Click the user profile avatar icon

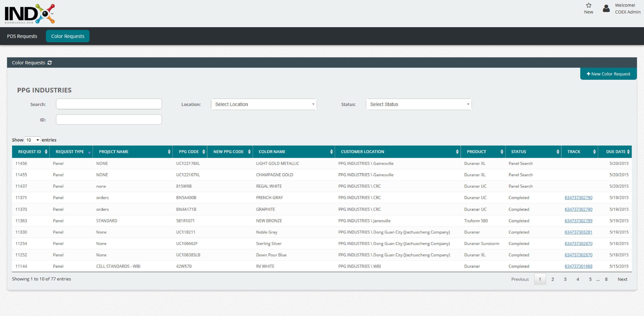click(606, 9)
